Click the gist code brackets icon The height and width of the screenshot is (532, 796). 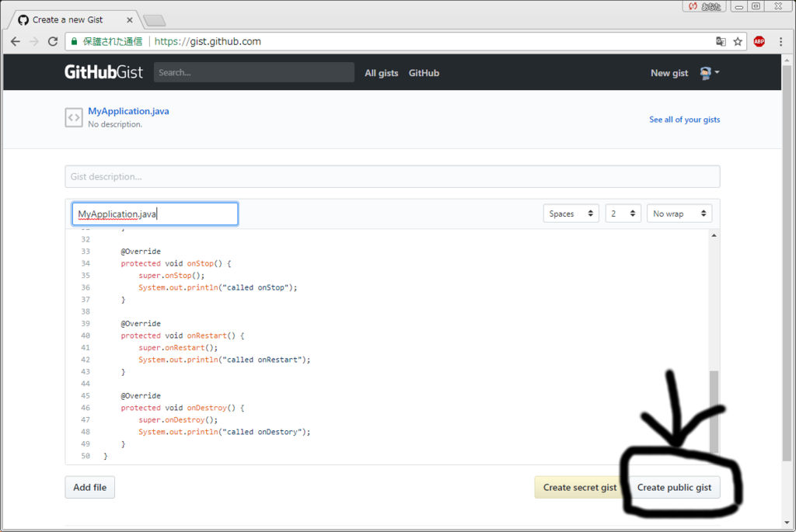(x=74, y=117)
